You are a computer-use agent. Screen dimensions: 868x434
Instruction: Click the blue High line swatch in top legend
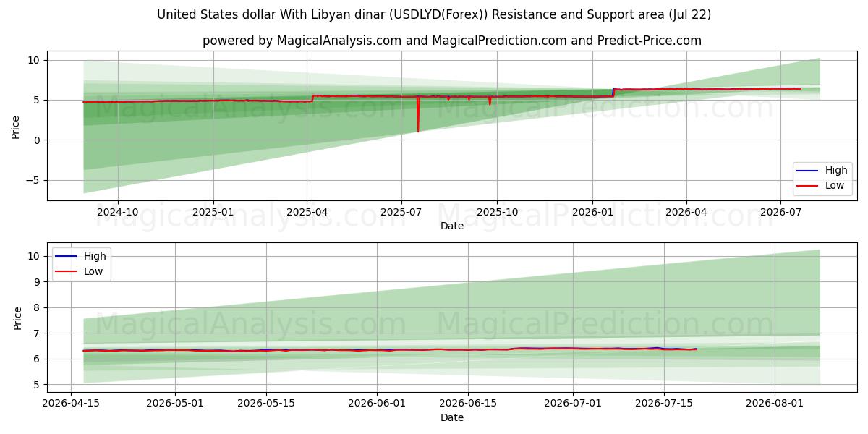[808, 171]
